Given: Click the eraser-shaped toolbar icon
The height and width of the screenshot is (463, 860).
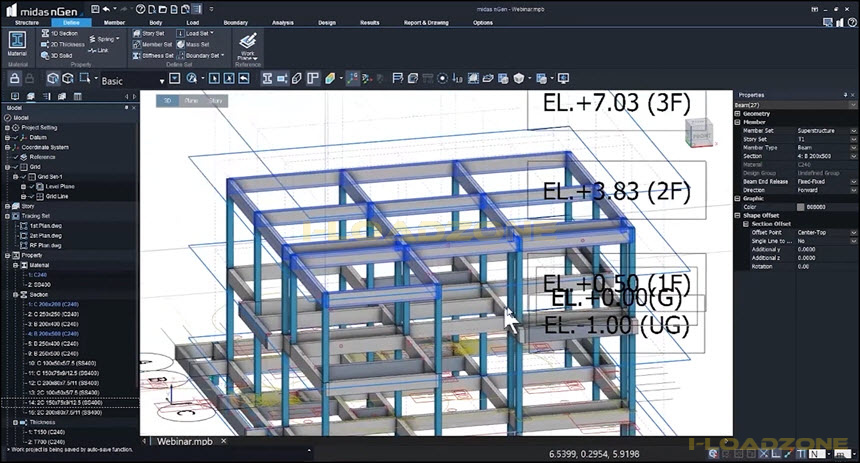Looking at the screenshot, I should click(x=297, y=78).
